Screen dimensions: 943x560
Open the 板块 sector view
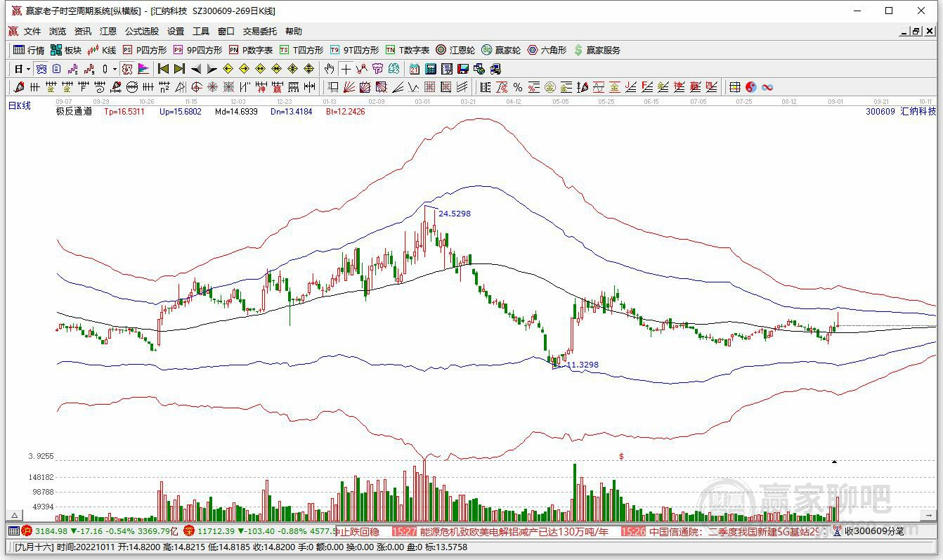click(66, 50)
